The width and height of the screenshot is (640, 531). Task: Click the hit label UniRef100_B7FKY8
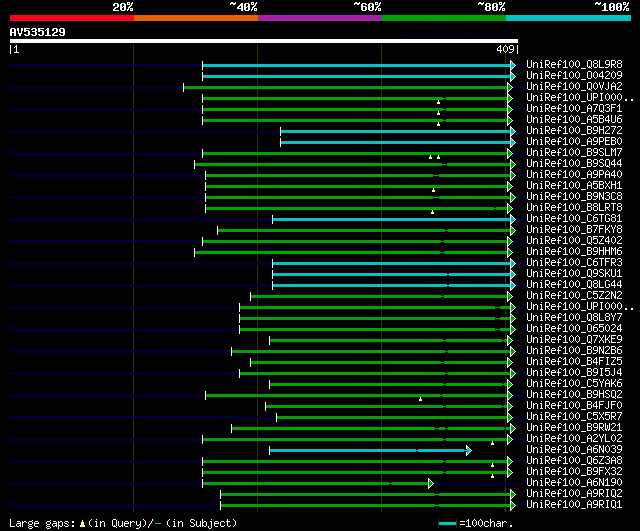click(x=574, y=230)
